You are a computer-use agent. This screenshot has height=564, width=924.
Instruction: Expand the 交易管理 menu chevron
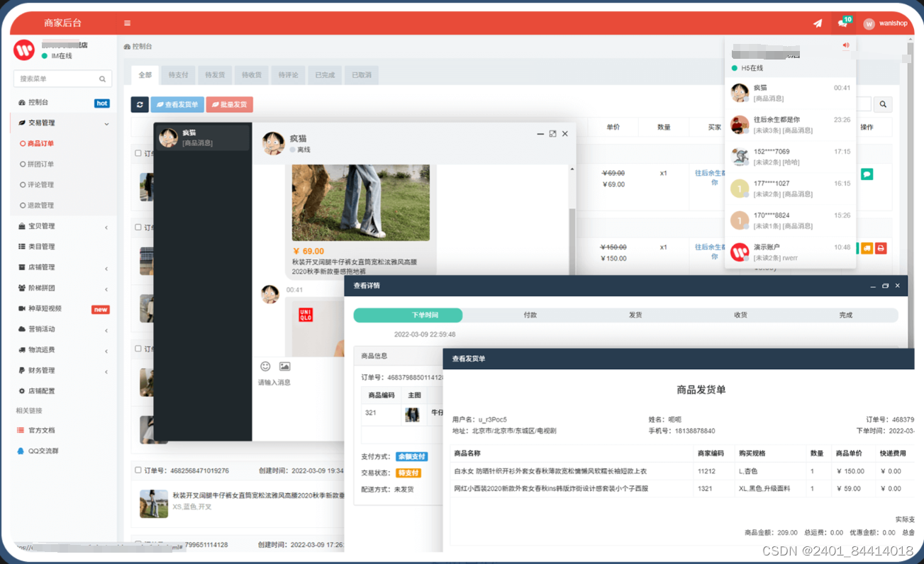pyautogui.click(x=106, y=123)
